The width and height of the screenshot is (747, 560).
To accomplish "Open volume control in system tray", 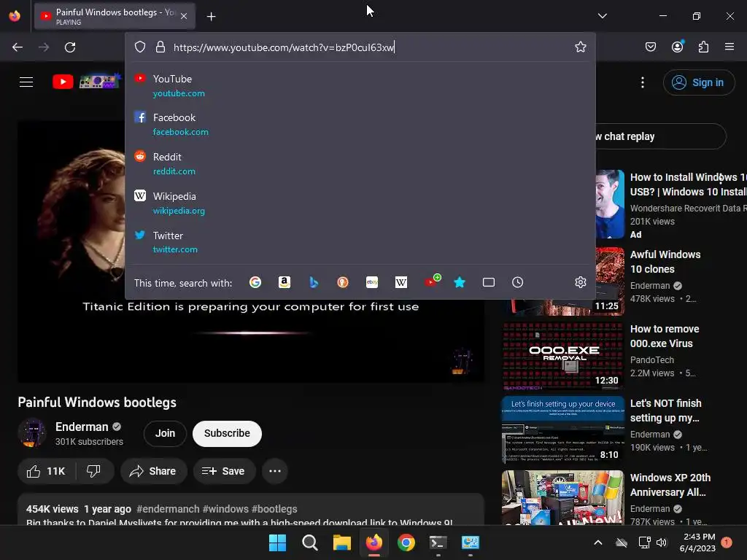I will tap(662, 542).
